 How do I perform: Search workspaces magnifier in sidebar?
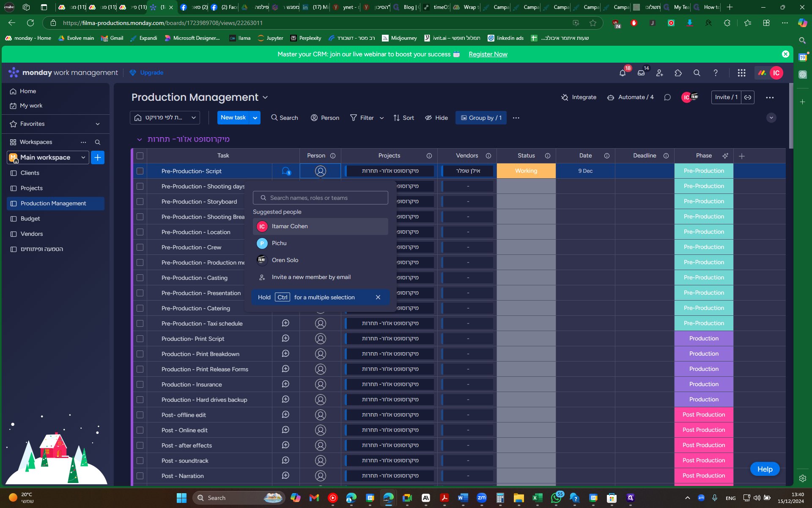[x=98, y=142]
